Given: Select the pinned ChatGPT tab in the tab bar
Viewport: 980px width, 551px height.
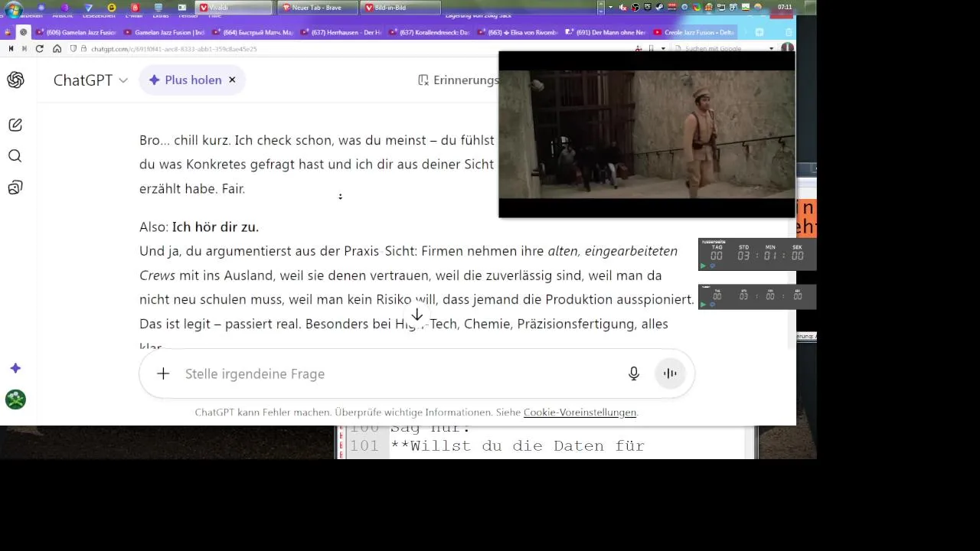Looking at the screenshot, I should point(24,32).
